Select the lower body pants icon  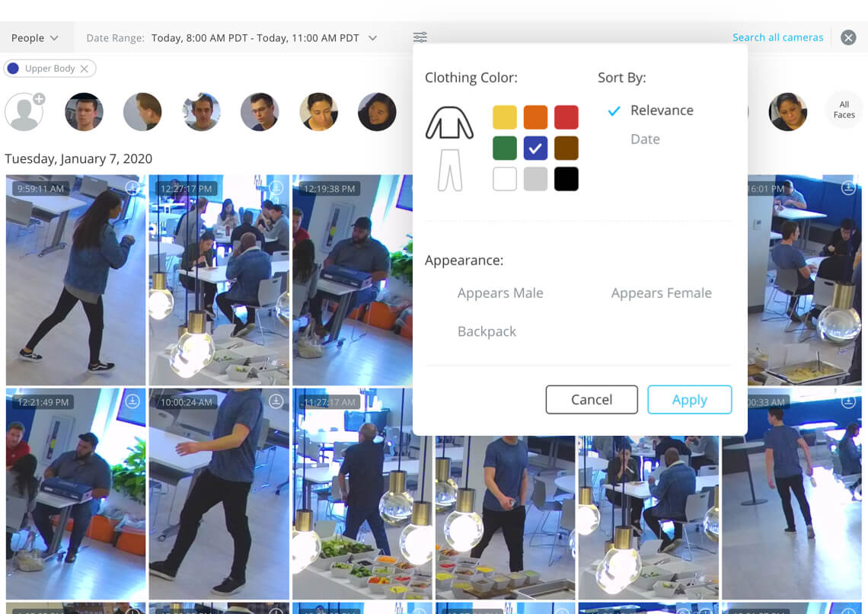pos(449,170)
